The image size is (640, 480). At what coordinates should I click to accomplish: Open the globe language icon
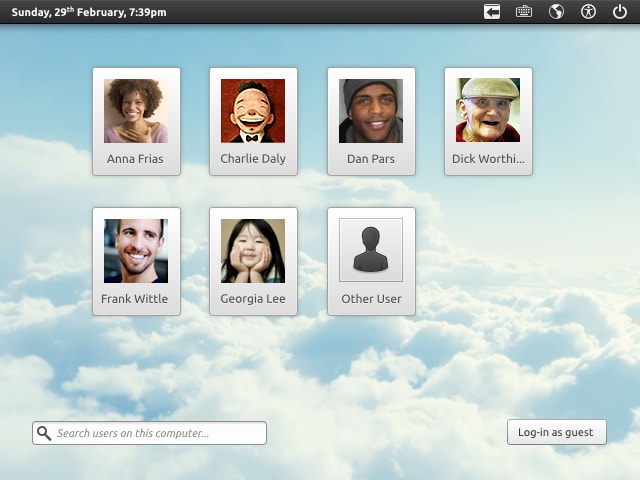coord(556,12)
